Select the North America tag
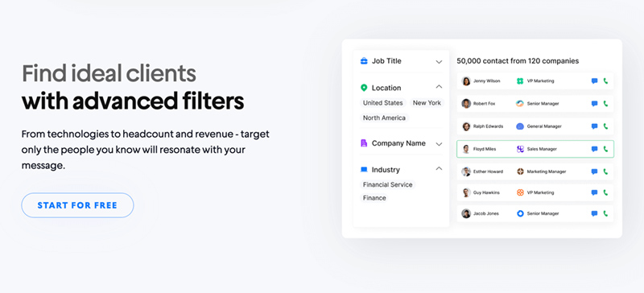 click(385, 118)
